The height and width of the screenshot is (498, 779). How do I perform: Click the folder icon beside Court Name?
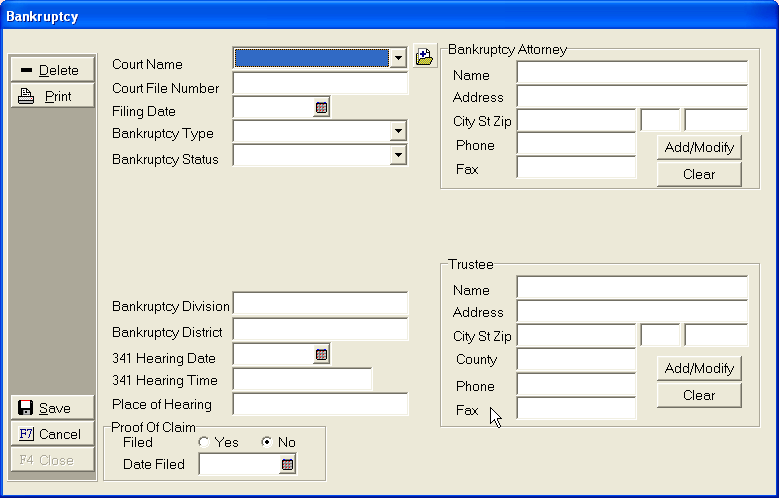[424, 57]
